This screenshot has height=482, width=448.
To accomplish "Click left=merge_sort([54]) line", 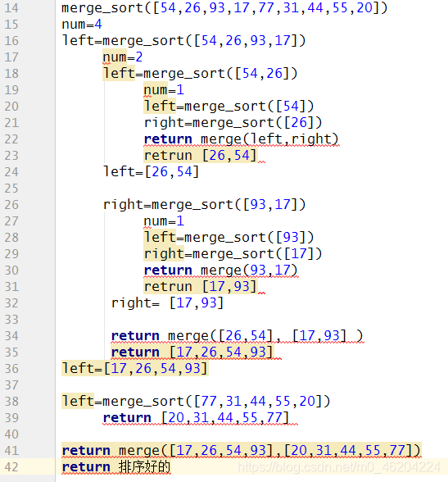I will pos(229,107).
